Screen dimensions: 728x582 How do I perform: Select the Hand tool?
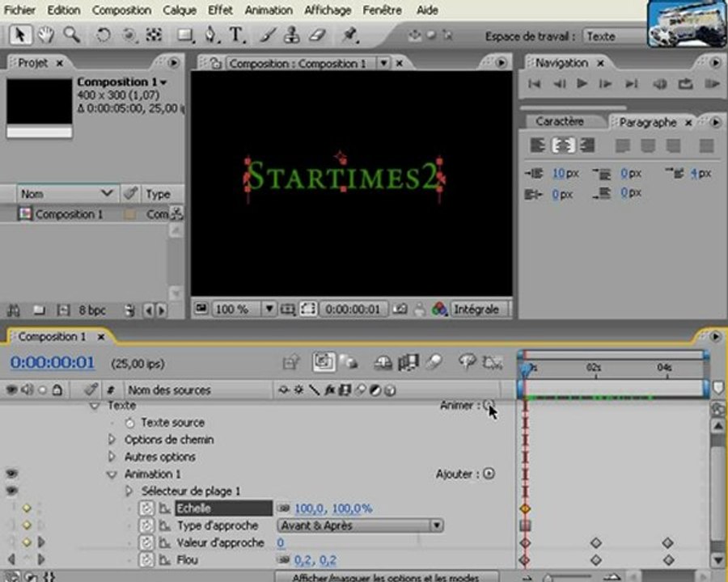click(46, 35)
